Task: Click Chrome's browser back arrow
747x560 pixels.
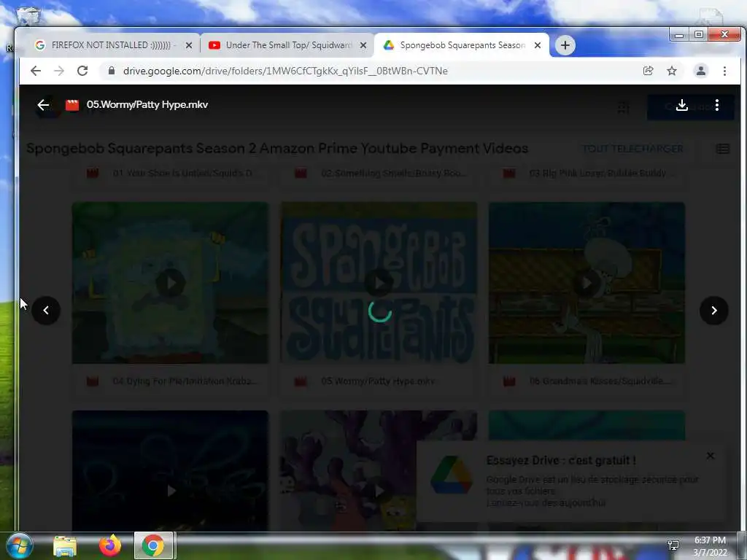Action: pyautogui.click(x=36, y=71)
